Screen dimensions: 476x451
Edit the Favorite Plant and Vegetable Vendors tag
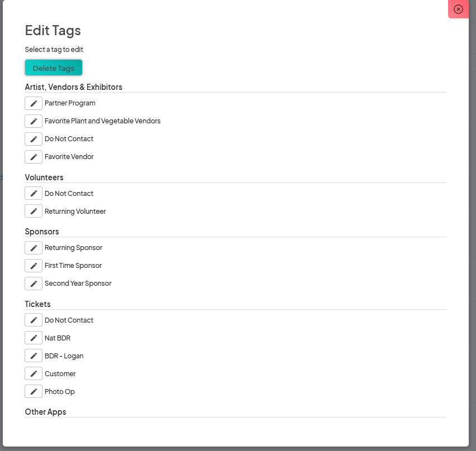(x=33, y=121)
